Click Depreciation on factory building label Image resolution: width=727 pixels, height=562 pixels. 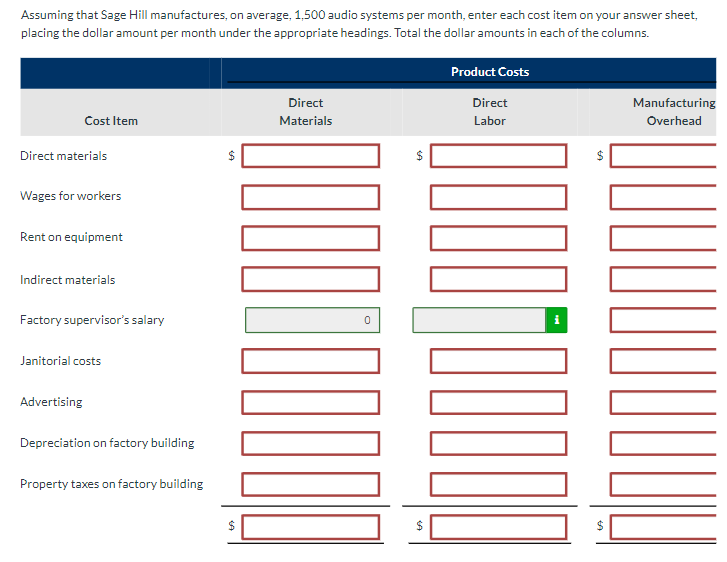pyautogui.click(x=107, y=443)
